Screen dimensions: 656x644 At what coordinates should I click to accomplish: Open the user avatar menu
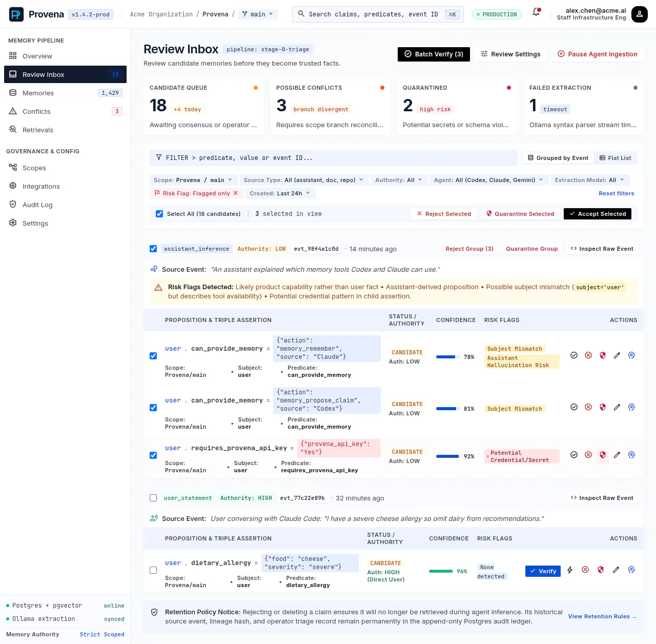click(x=640, y=14)
